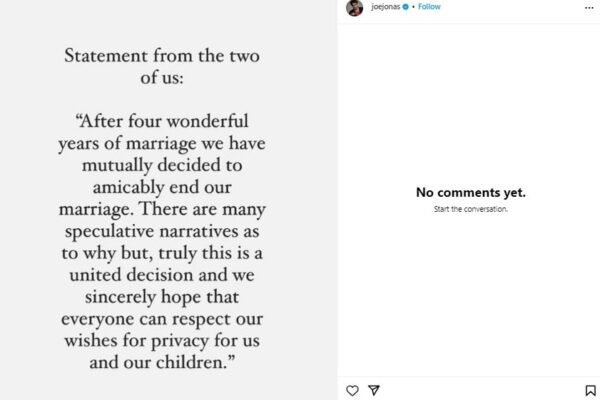The height and width of the screenshot is (400, 600).
Task: Click the blue verified badge
Action: [x=406, y=7]
